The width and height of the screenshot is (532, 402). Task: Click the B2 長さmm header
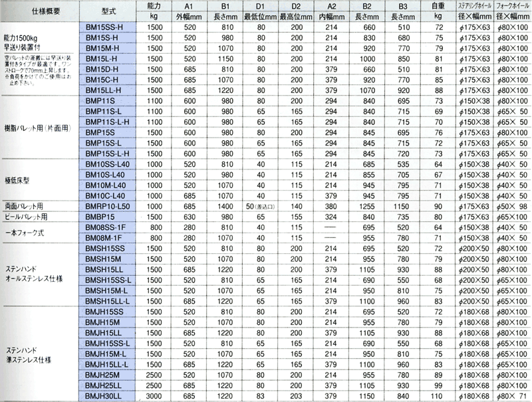pyautogui.click(x=367, y=11)
